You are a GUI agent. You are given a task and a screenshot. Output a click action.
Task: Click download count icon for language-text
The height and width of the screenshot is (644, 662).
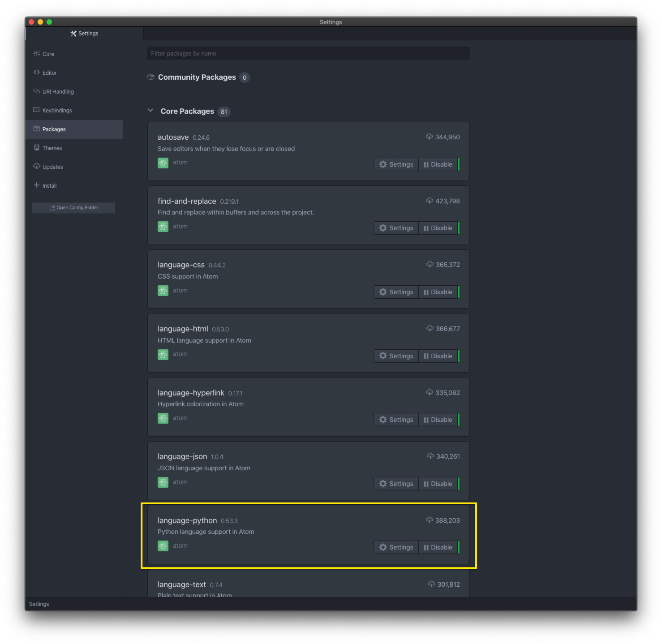431,584
